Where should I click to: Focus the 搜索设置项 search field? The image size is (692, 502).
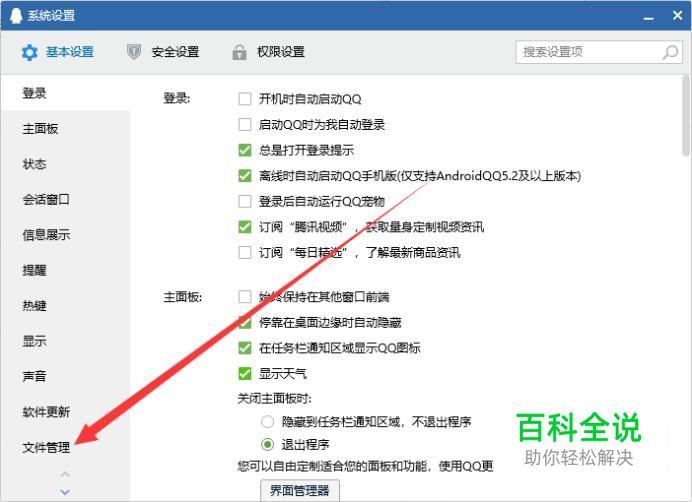pos(599,52)
